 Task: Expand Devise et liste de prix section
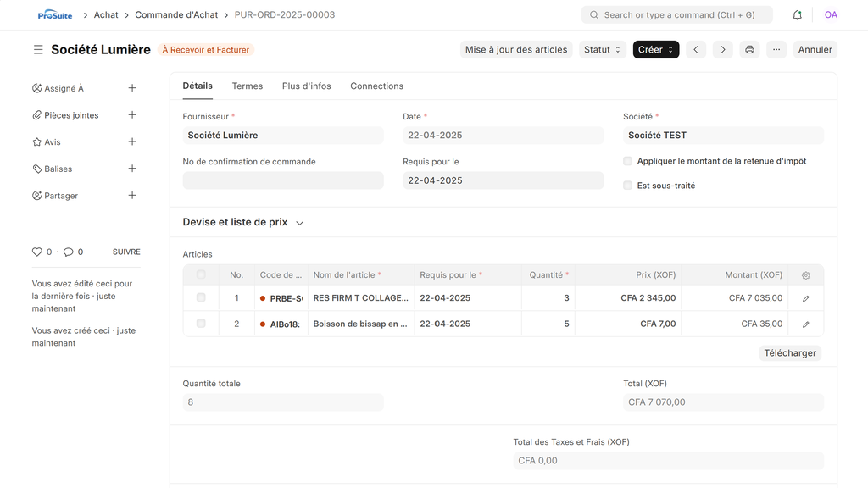point(243,223)
